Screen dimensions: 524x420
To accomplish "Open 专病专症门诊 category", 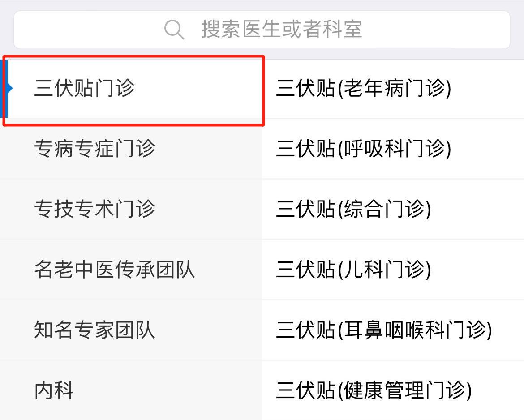I will pyautogui.click(x=94, y=149).
